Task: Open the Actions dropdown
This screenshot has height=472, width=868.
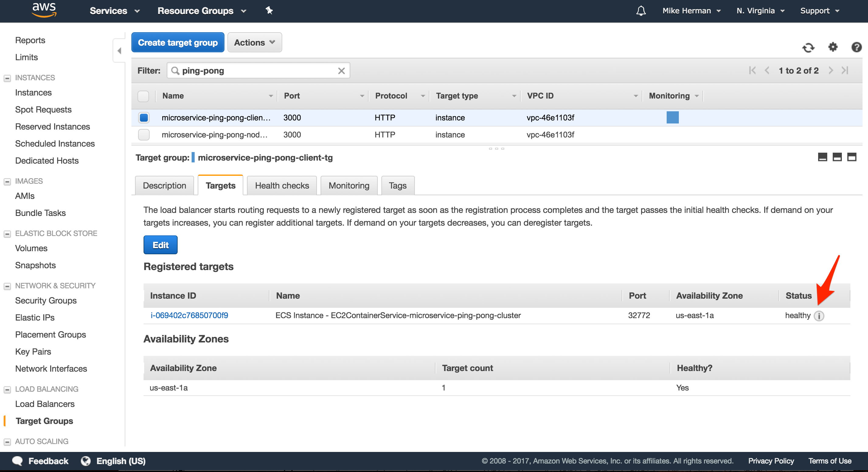Action: click(x=254, y=42)
